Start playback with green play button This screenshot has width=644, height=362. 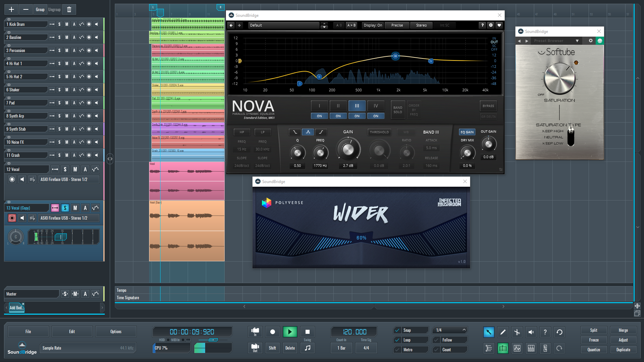click(290, 332)
